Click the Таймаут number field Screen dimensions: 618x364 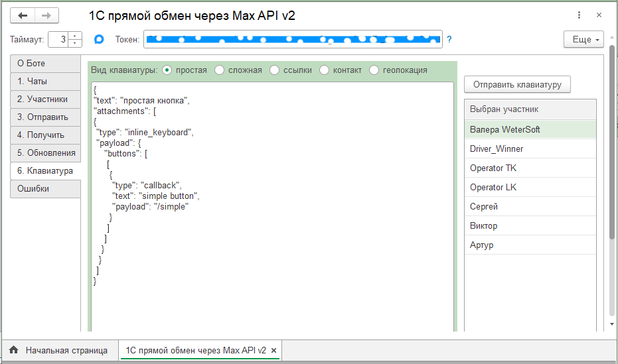(x=58, y=39)
